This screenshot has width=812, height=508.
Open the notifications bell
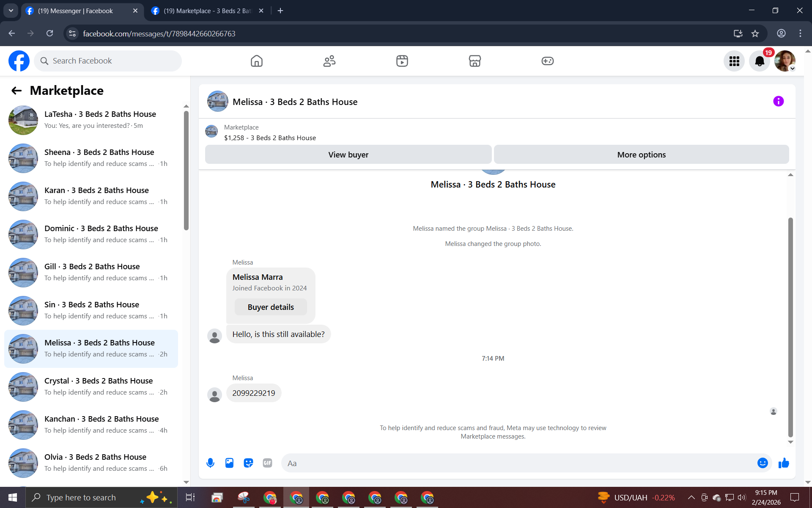tap(760, 61)
